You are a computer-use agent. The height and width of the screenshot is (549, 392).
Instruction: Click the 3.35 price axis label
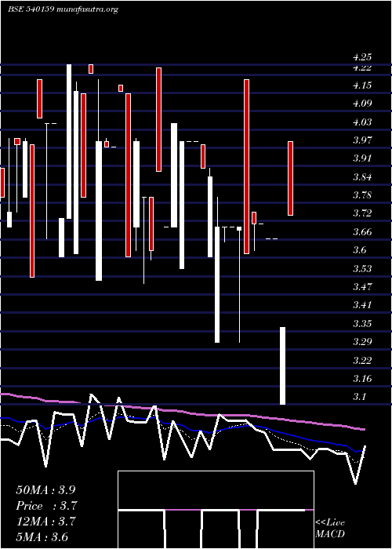362,323
